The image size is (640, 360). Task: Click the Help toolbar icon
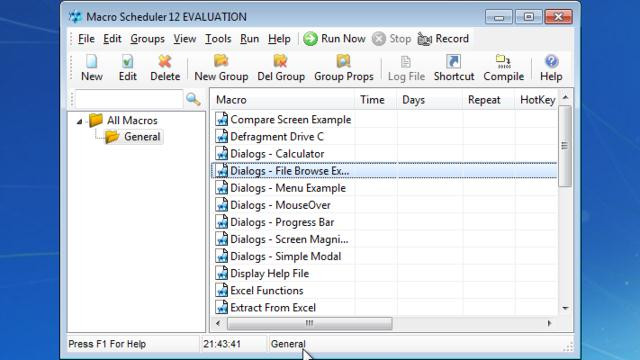[x=551, y=68]
